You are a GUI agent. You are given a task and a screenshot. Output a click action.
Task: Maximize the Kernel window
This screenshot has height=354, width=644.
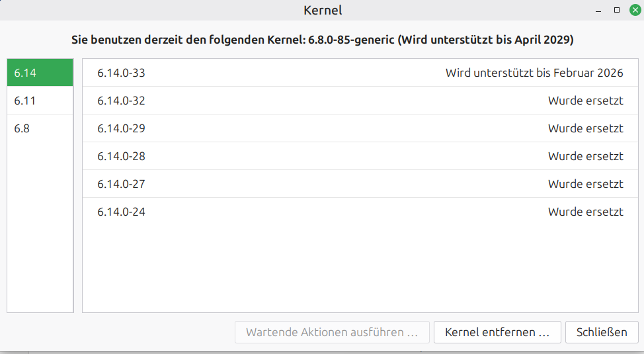616,10
